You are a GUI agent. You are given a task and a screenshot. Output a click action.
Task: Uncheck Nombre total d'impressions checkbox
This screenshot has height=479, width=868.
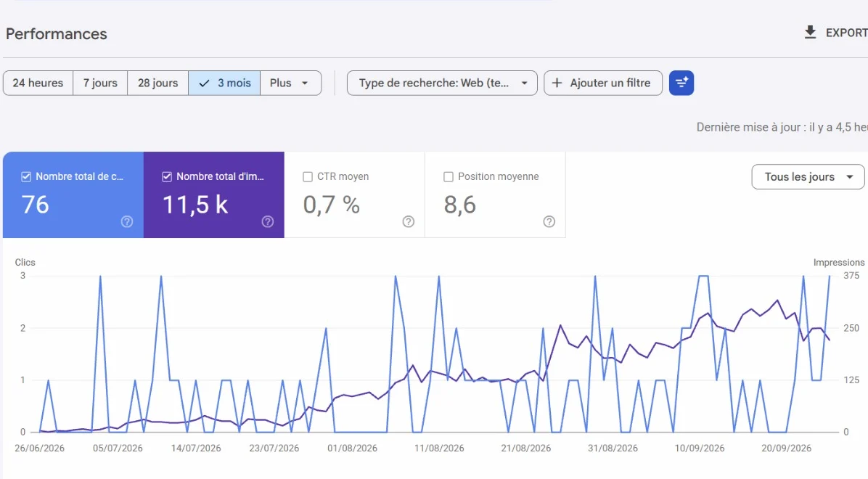coord(167,176)
